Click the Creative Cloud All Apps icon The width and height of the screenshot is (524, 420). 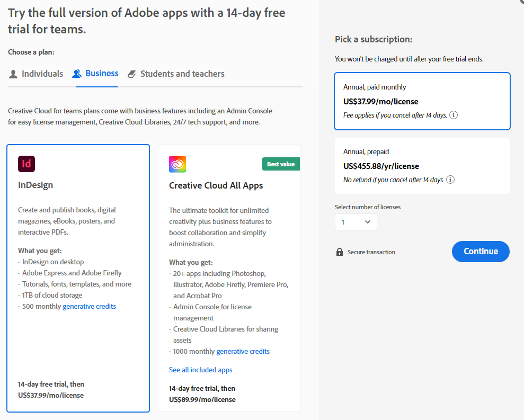click(177, 164)
